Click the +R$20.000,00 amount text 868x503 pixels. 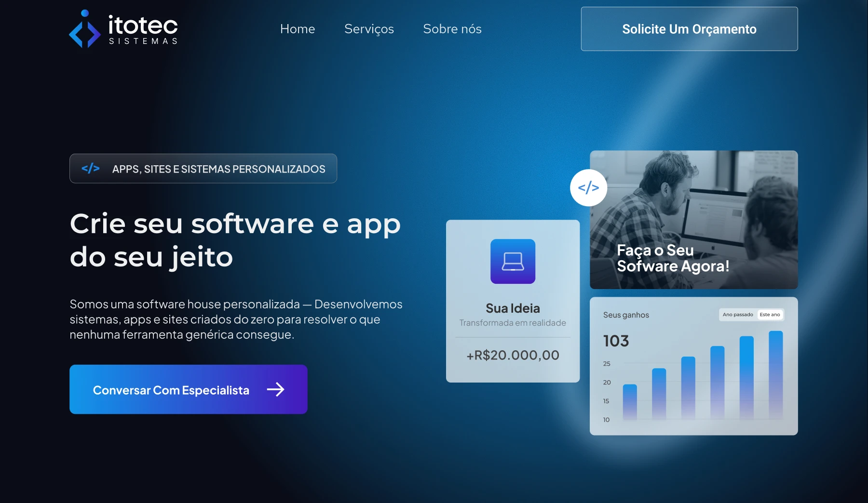513,355
